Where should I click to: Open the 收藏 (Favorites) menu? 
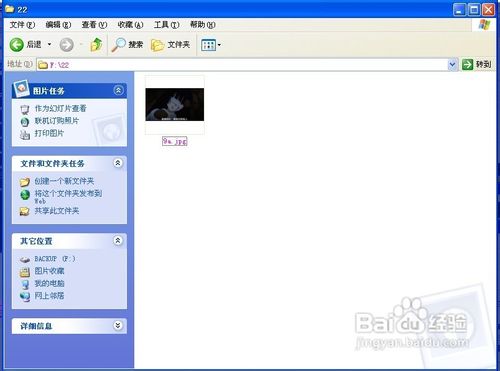[x=130, y=25]
